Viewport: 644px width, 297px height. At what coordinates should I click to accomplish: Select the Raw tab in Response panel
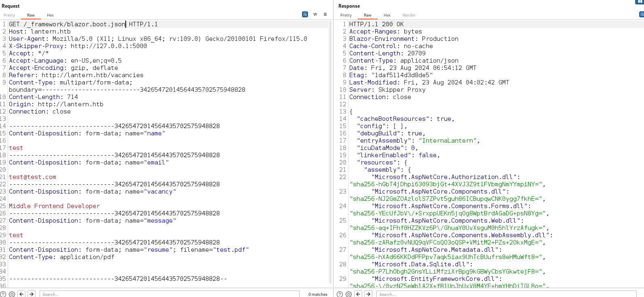pos(367,15)
